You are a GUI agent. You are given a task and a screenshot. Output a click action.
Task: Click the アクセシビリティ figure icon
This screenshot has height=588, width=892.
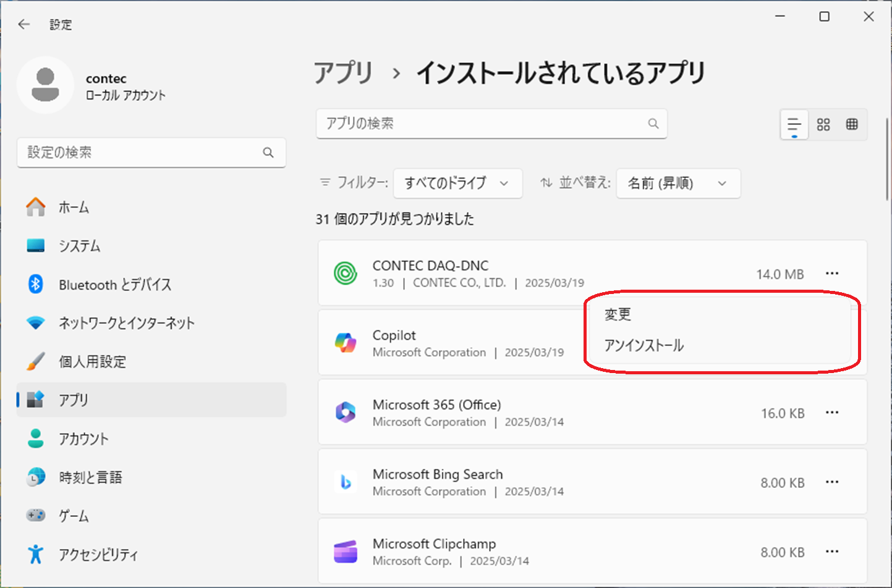point(36,554)
